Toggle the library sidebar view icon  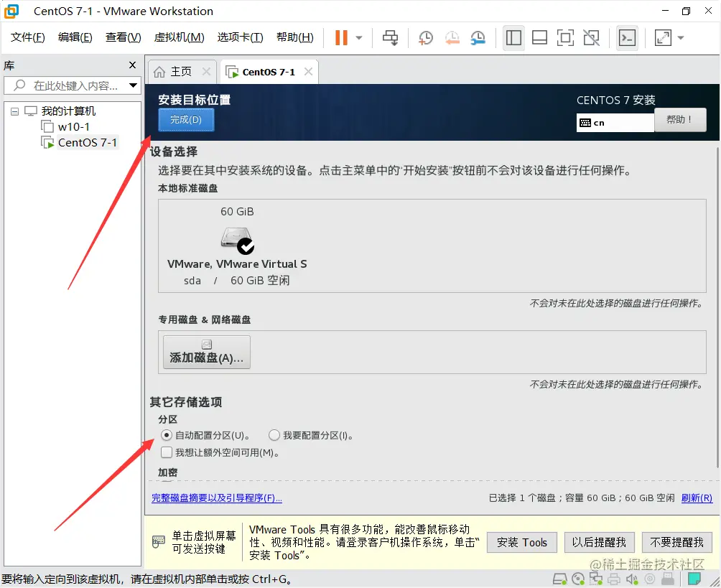pyautogui.click(x=513, y=38)
